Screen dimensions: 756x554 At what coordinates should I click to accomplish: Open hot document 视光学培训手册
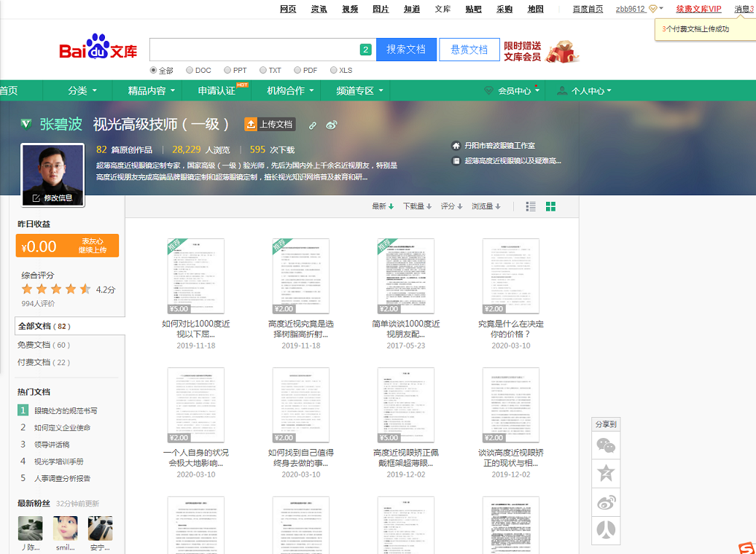(x=59, y=462)
